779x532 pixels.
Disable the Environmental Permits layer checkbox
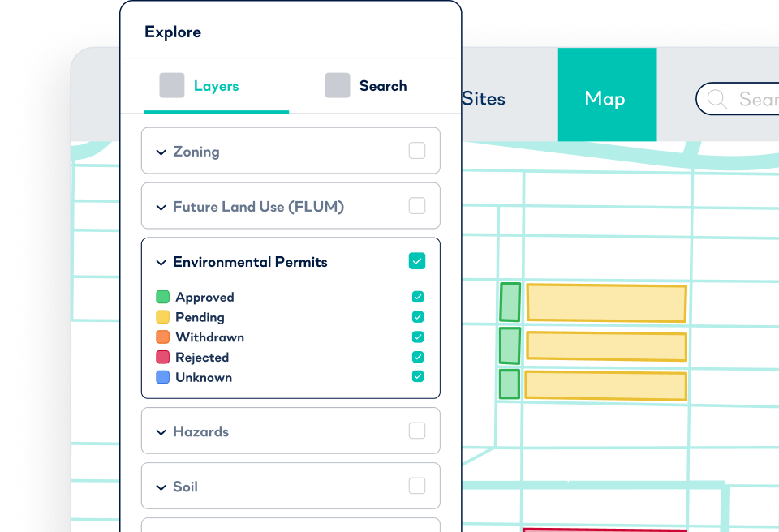pyautogui.click(x=417, y=261)
